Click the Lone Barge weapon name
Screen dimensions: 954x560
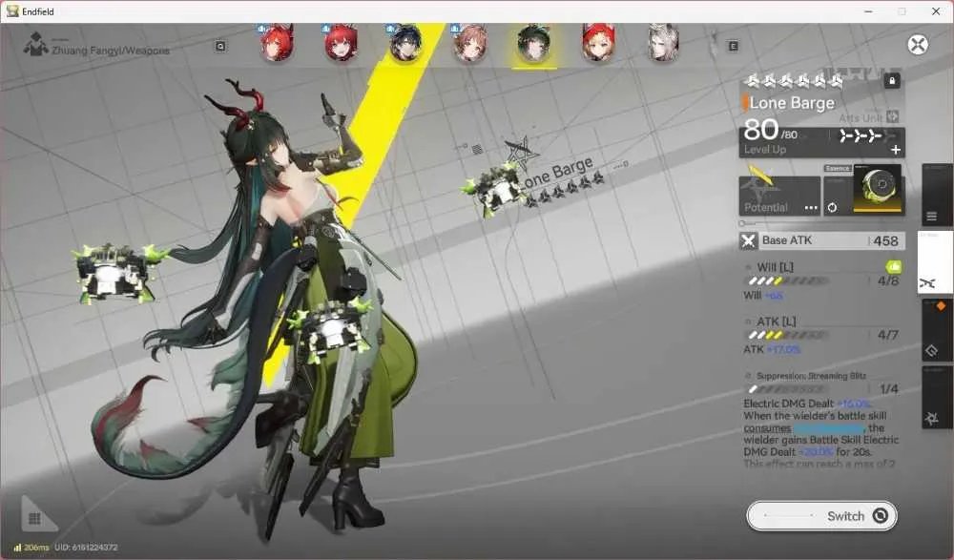tap(792, 103)
